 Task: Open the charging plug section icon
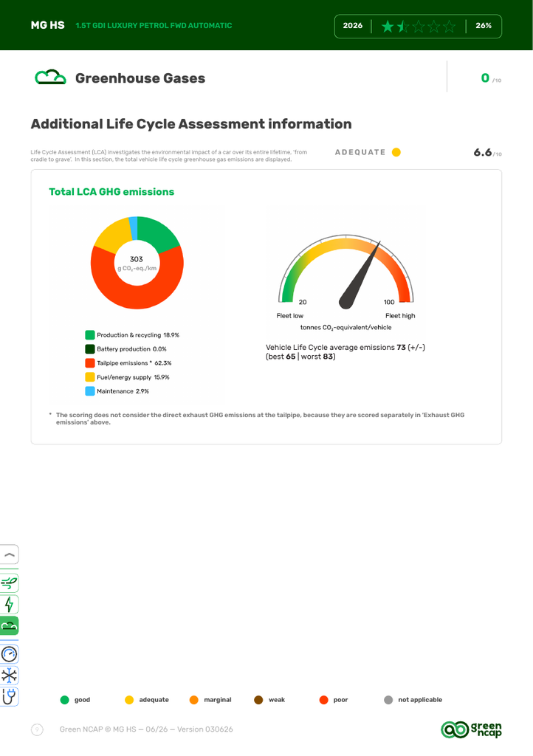tap(9, 697)
